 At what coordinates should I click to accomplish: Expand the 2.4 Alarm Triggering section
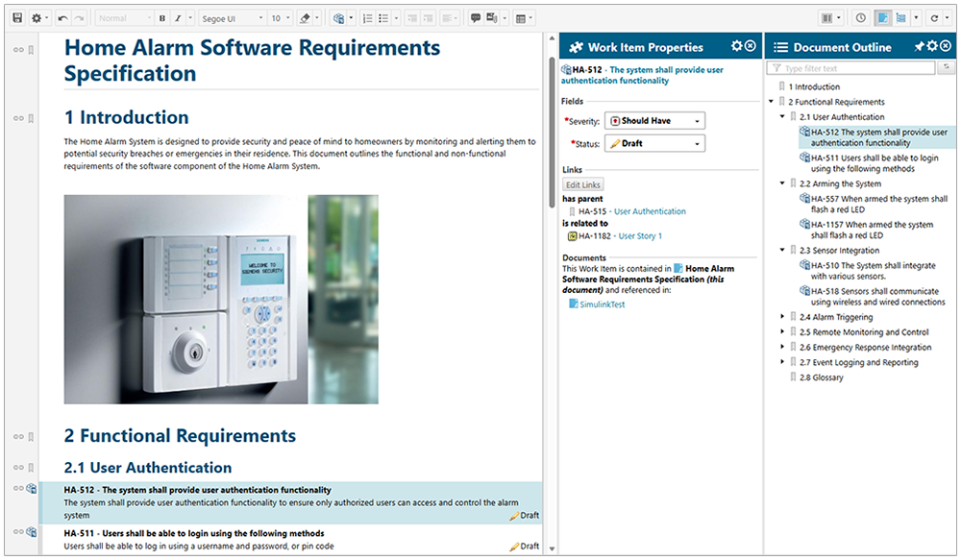781,317
